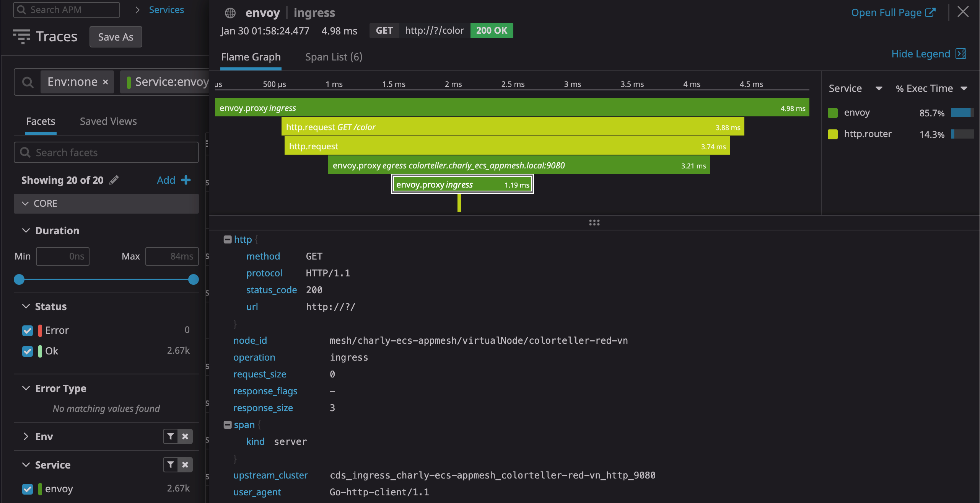Remove the Env:none filter chip

coord(106,82)
